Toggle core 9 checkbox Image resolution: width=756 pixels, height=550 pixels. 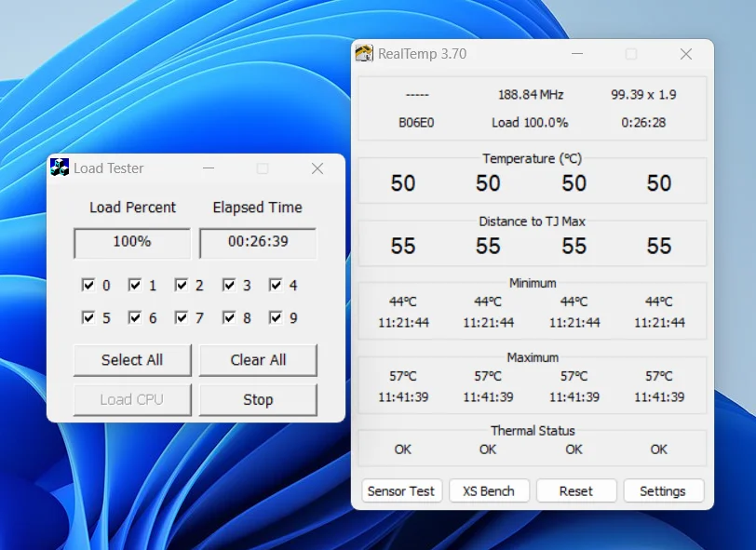[x=276, y=317]
